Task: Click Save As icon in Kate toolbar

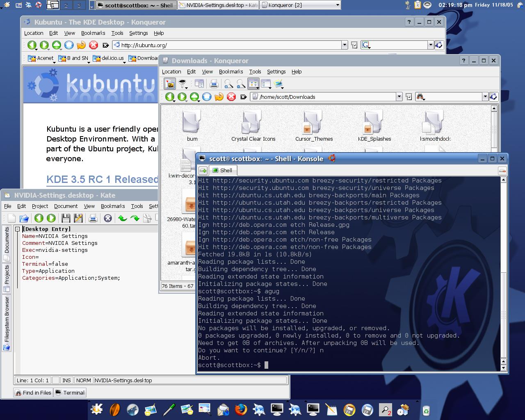Action: pos(78,218)
